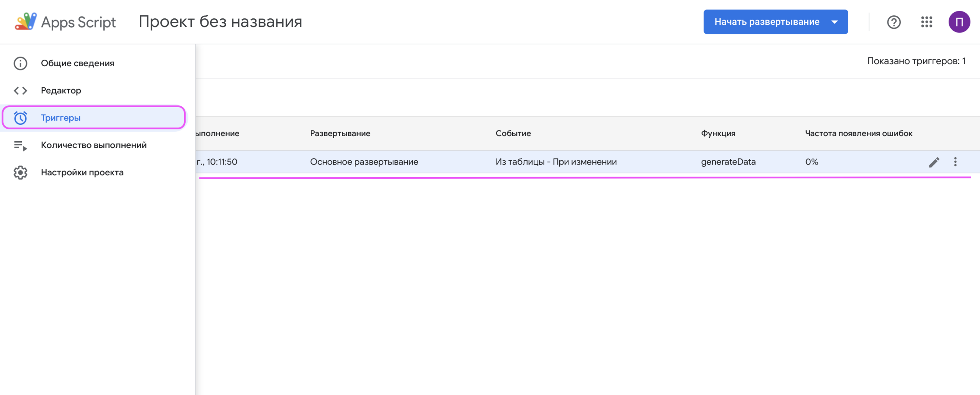Image resolution: width=980 pixels, height=395 pixels.
Task: Edit the generateData trigger with pencil icon
Action: coord(934,162)
